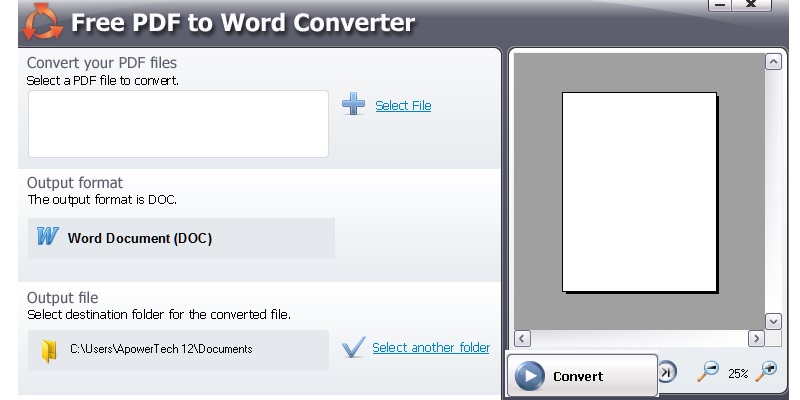Click the blue checkmark icon
The width and height of the screenshot is (800, 400).
pyautogui.click(x=354, y=347)
